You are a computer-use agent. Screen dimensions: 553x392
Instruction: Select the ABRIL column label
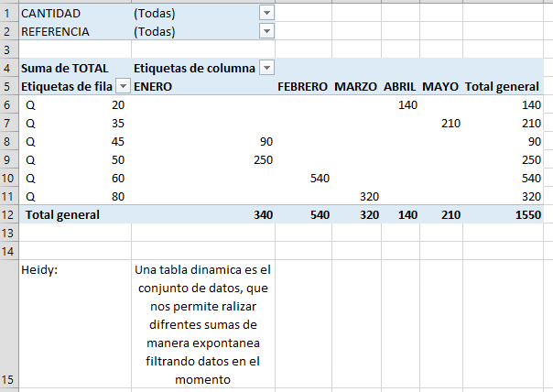[x=400, y=86]
